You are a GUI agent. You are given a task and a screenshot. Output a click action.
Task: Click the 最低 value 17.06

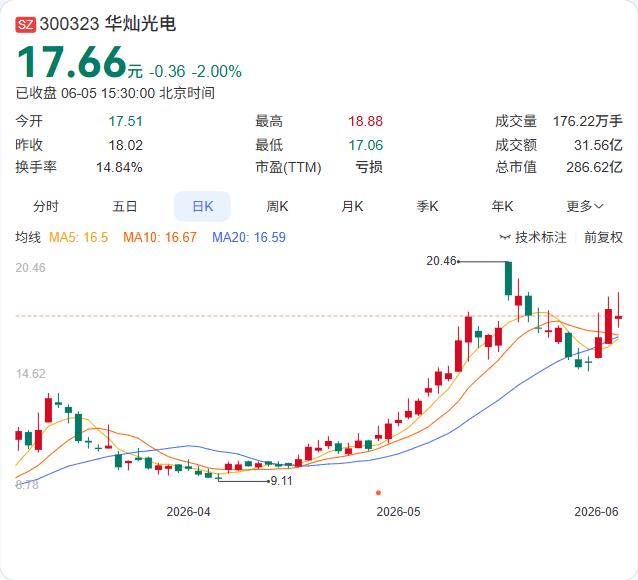tap(365, 145)
